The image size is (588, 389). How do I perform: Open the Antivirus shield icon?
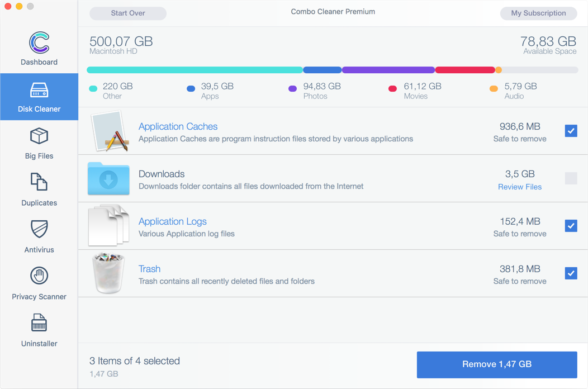pos(39,229)
